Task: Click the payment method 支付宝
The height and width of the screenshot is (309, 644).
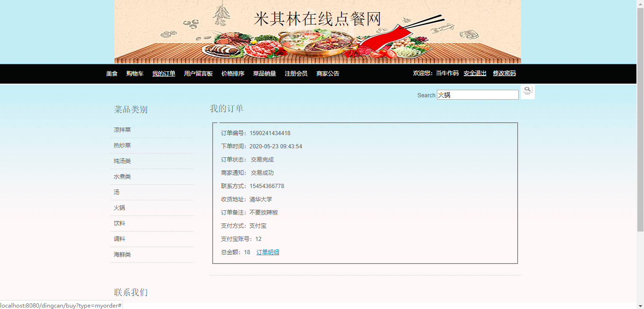Action: [258, 226]
